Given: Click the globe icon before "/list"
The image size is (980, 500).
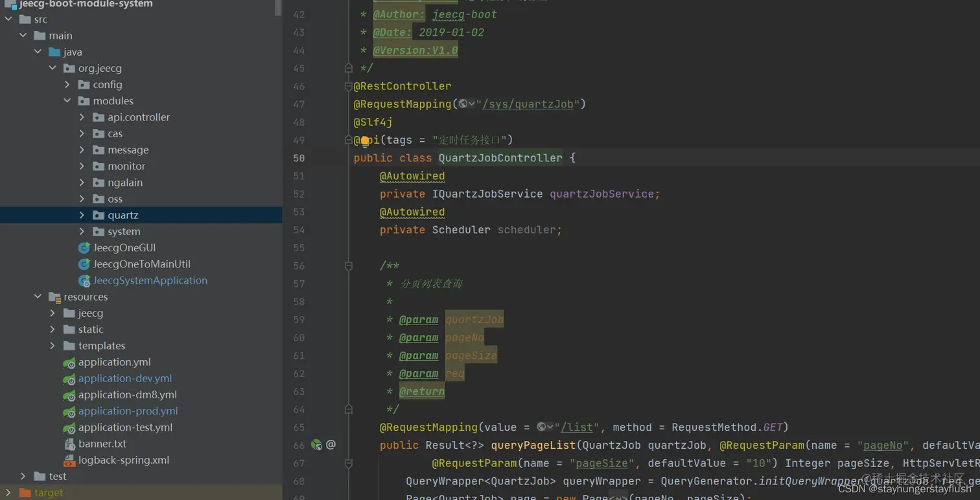Looking at the screenshot, I should coord(541,427).
